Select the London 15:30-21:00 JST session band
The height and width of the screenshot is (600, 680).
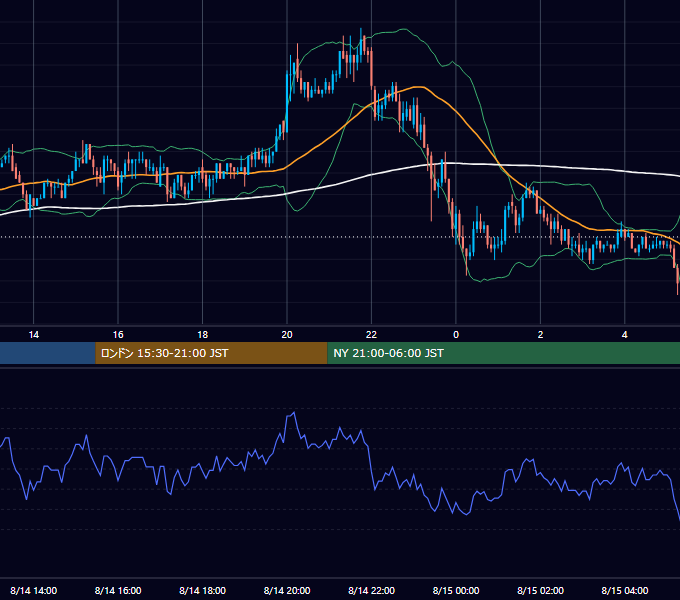tap(211, 353)
